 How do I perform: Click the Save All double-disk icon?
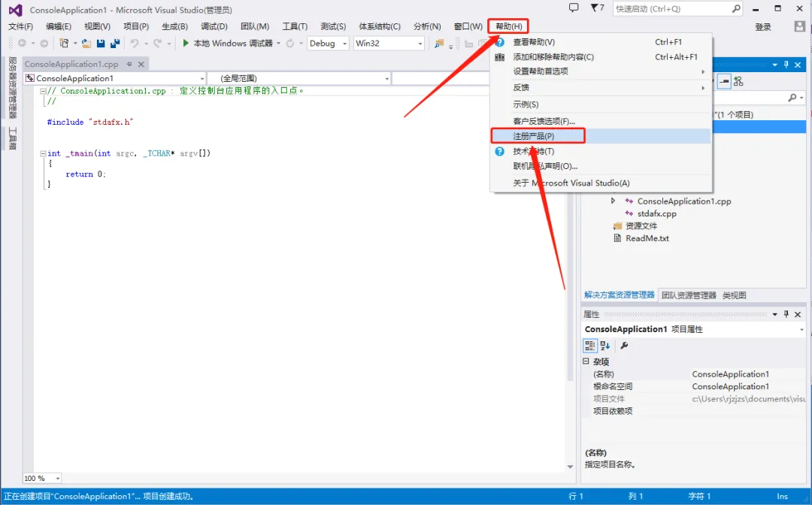(115, 44)
